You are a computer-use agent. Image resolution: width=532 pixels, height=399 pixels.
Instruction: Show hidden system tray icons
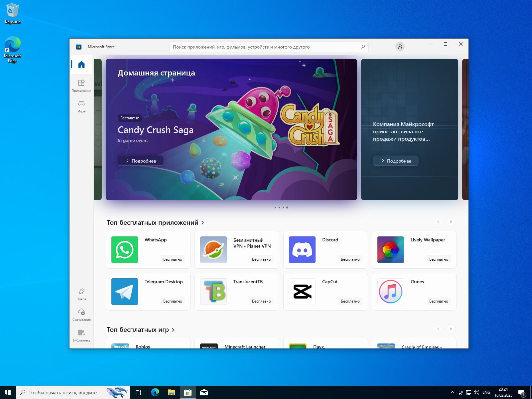(452, 392)
